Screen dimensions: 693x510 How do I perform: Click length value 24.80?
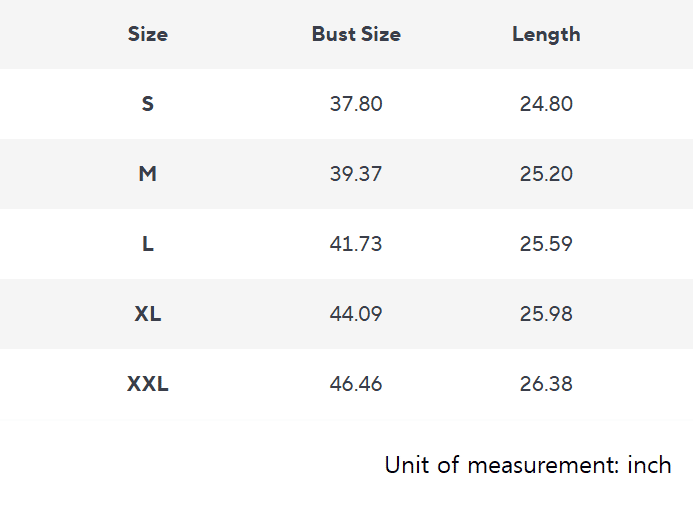[546, 104]
